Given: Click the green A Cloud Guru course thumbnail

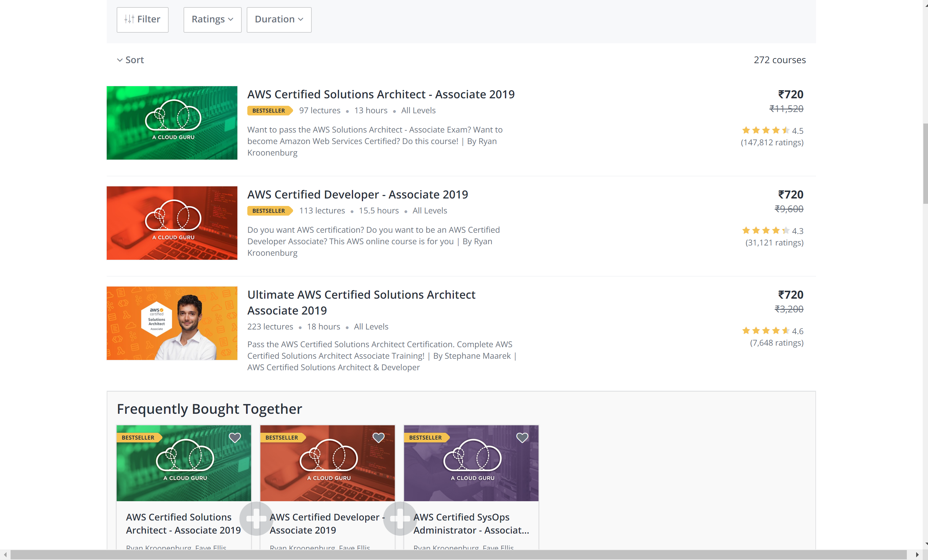Looking at the screenshot, I should [172, 123].
